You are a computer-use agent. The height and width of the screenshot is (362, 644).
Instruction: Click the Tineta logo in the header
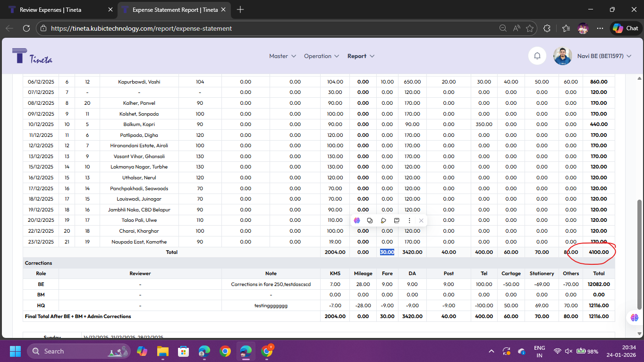32,56
